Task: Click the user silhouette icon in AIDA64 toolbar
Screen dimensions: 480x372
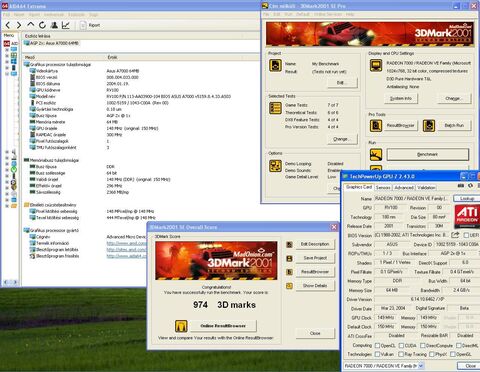Action: 54,25
